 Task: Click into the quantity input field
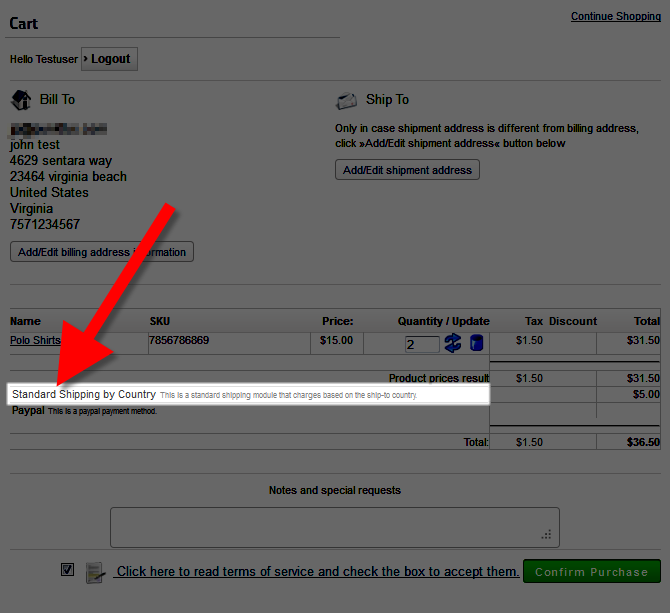point(421,344)
